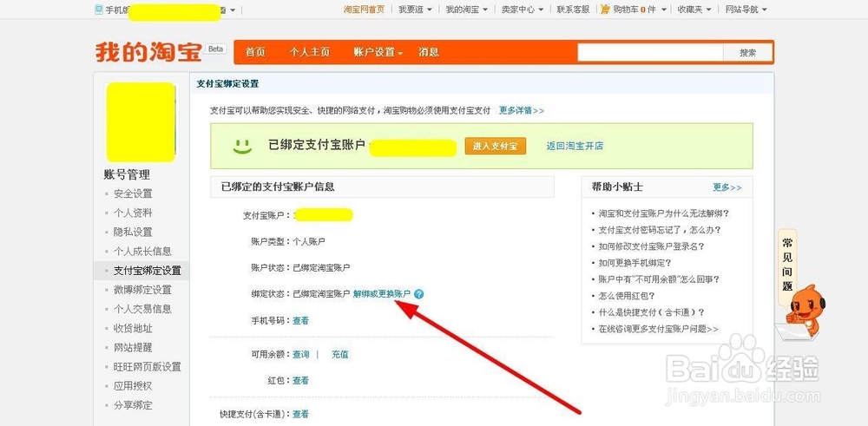Go to 淘宝网首页 link
Image resolution: width=868 pixels, height=426 pixels.
point(364,10)
